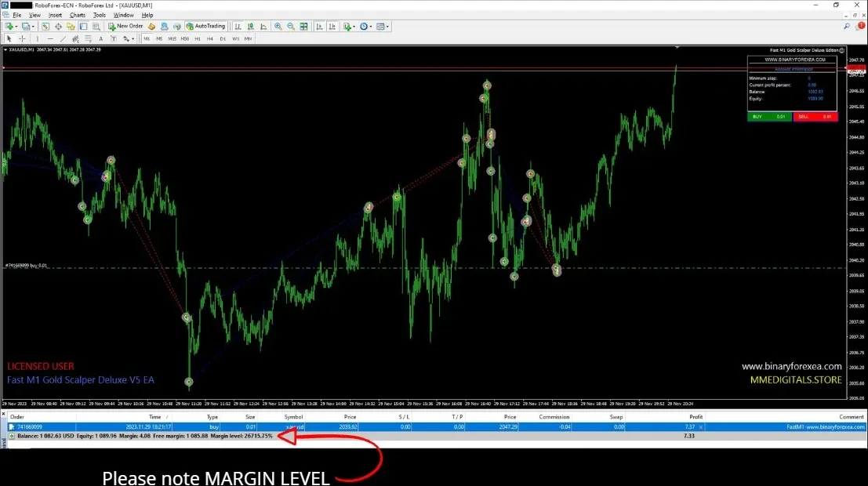Toggle the Navigator panel
The width and height of the screenshot is (868, 486).
coord(71,26)
